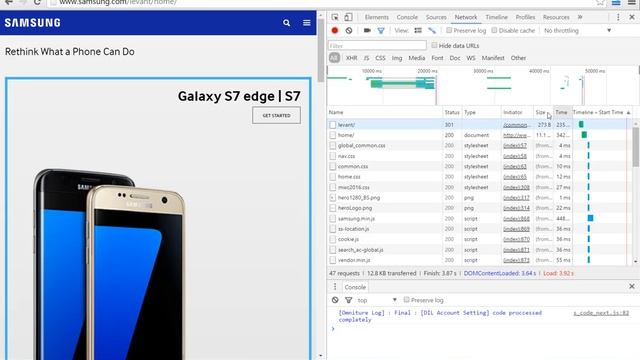Check Disable cache

pos(494,30)
